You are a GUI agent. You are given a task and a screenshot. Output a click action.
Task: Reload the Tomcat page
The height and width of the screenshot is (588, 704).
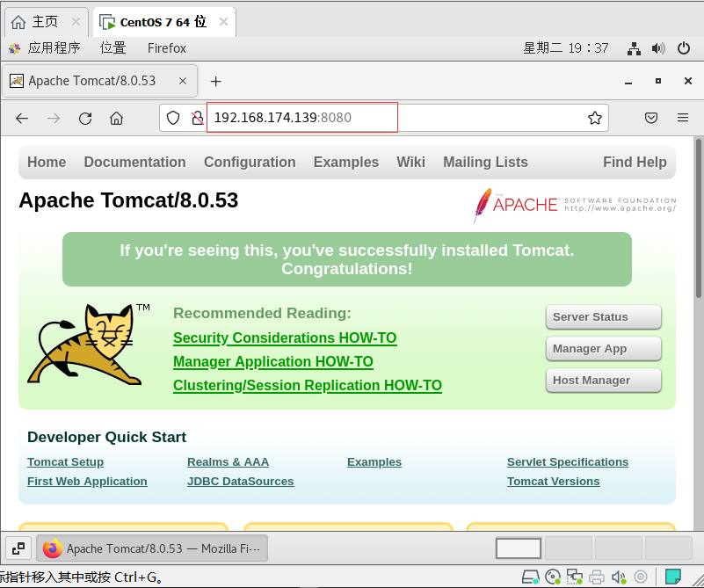click(85, 119)
